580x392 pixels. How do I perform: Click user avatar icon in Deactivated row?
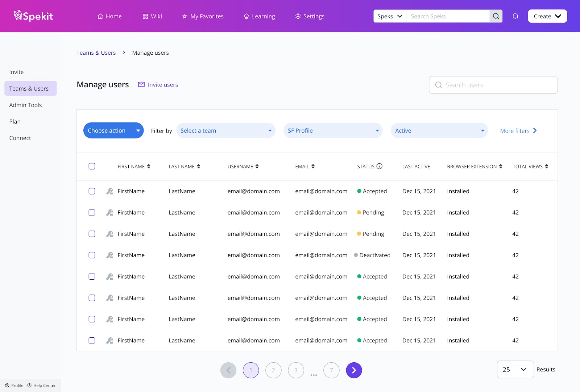pyautogui.click(x=109, y=255)
